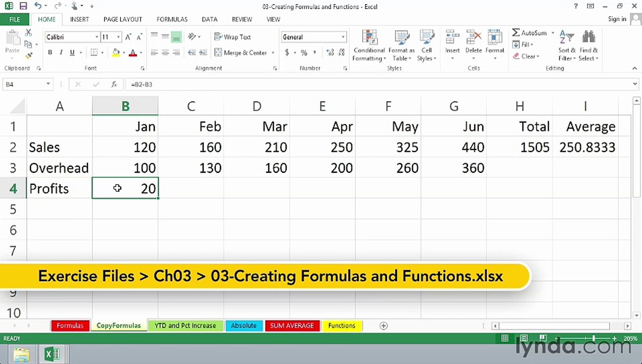
Task: Align cell text right
Action: coord(176,53)
